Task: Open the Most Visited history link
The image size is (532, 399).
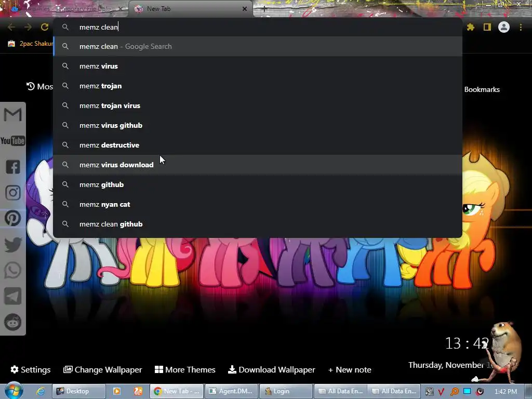Action: 39,87
